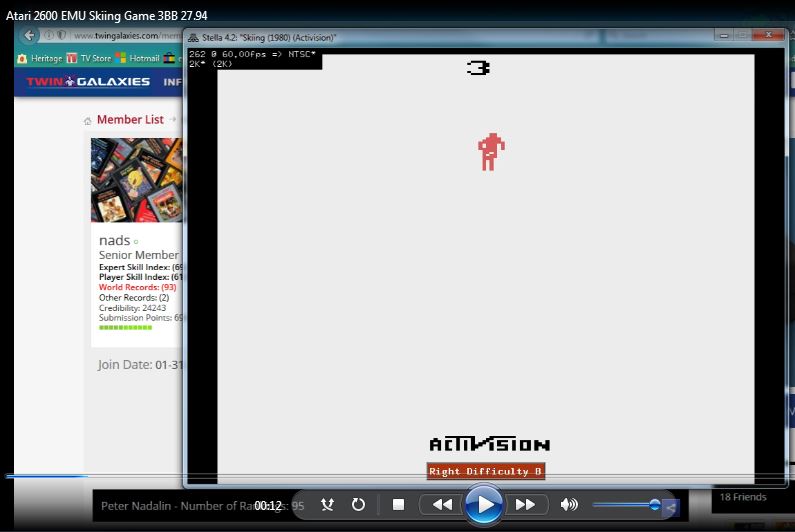The width and height of the screenshot is (795, 532).
Task: Click the score digit 3 in the game
Action: tap(479, 68)
